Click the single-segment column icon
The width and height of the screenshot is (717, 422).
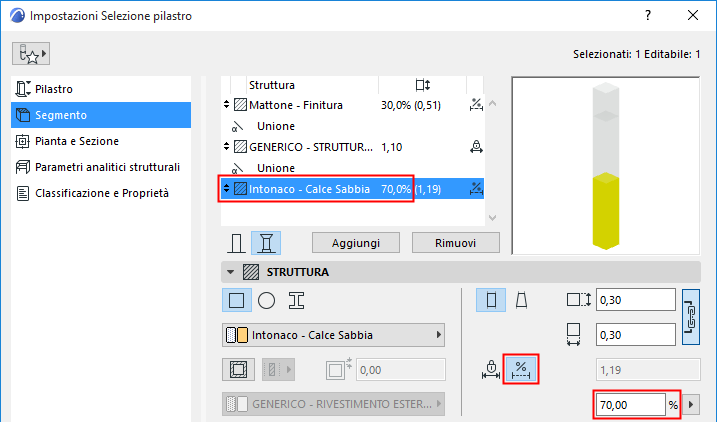coord(237,243)
